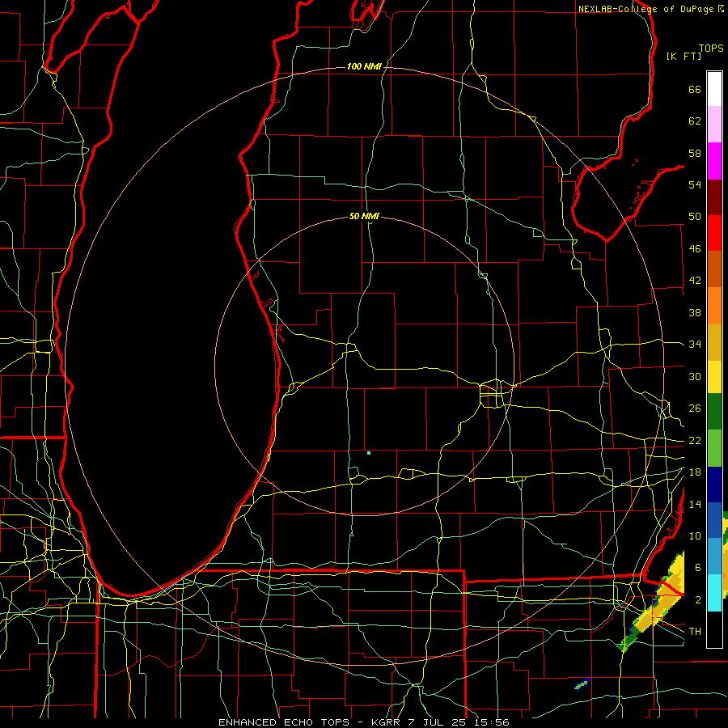Click the 62 legend label
Image resolution: width=728 pixels, height=728 pixels.
pyautogui.click(x=695, y=121)
